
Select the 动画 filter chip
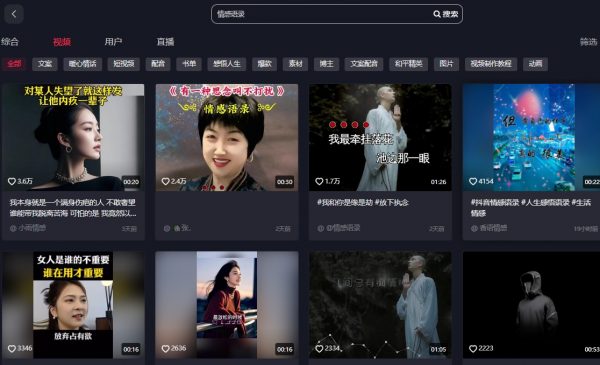pos(535,64)
